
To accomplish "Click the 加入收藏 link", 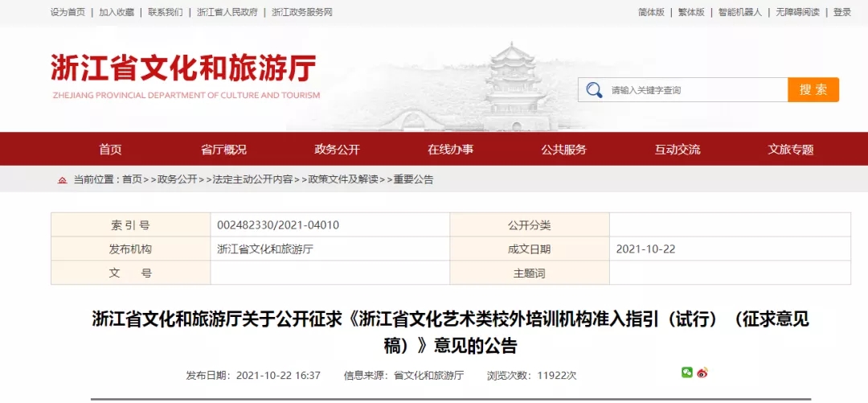I will click(x=117, y=12).
